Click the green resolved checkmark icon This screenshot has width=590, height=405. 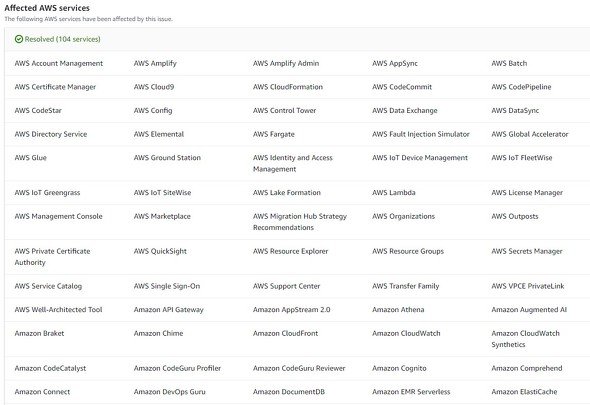click(x=18, y=39)
